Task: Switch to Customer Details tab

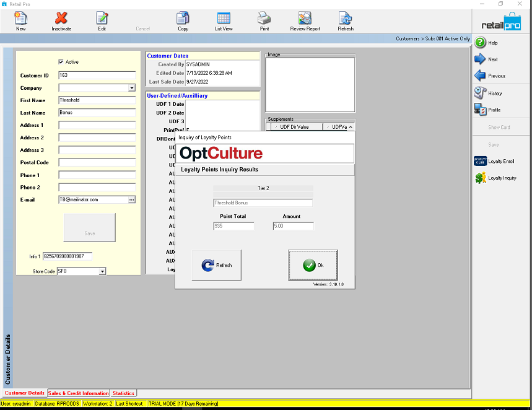Action: (24, 393)
